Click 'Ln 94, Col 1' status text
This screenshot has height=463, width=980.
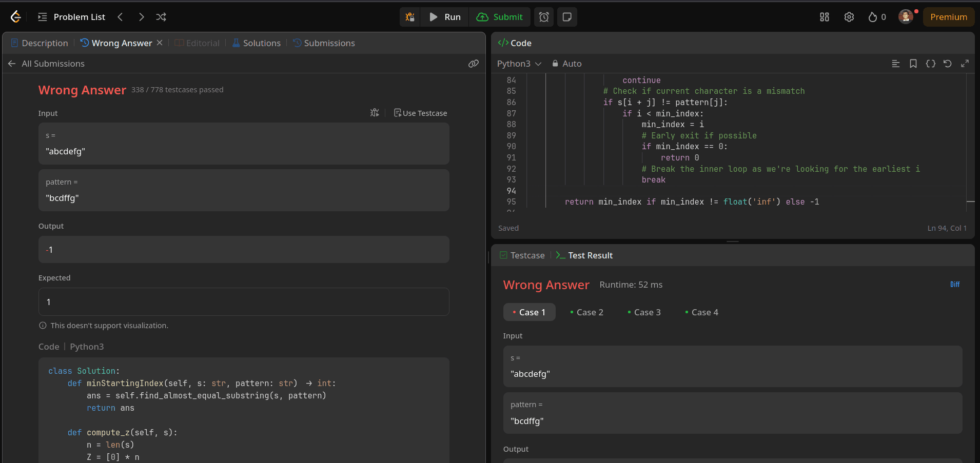[x=947, y=228]
